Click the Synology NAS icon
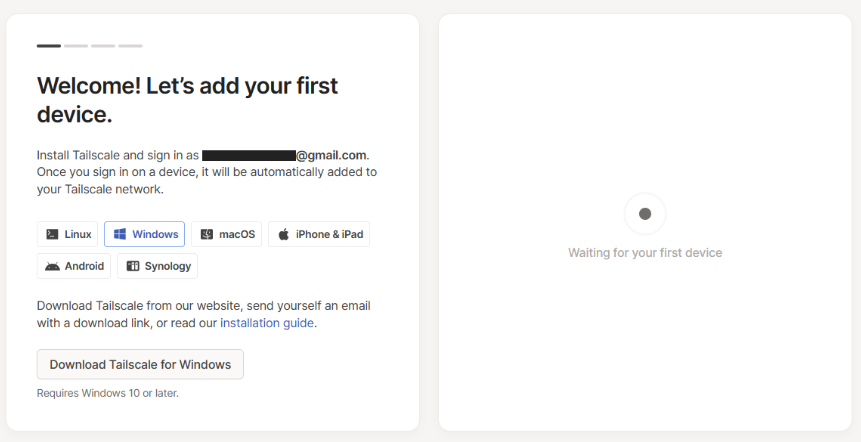This screenshot has height=442, width=861. 132,266
